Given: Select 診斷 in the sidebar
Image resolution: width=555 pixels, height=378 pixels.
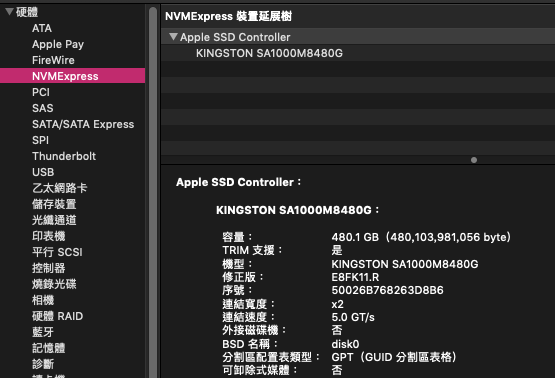Looking at the screenshot, I should [43, 364].
